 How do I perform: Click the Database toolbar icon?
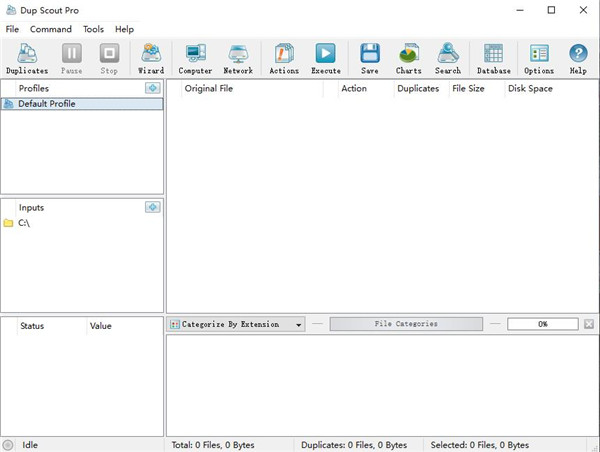(493, 58)
